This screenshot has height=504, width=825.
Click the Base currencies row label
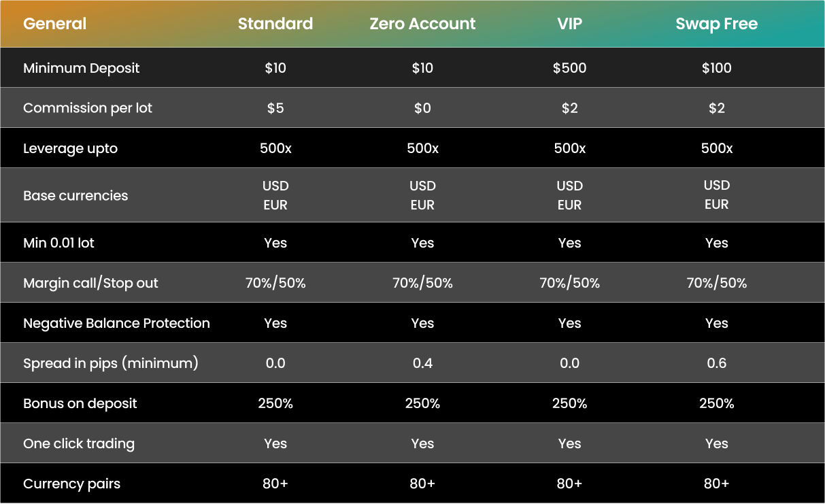pyautogui.click(x=75, y=195)
